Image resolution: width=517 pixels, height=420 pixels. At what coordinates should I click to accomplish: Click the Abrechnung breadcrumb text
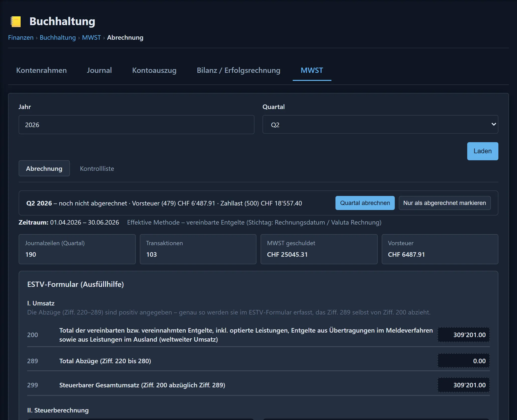(125, 37)
